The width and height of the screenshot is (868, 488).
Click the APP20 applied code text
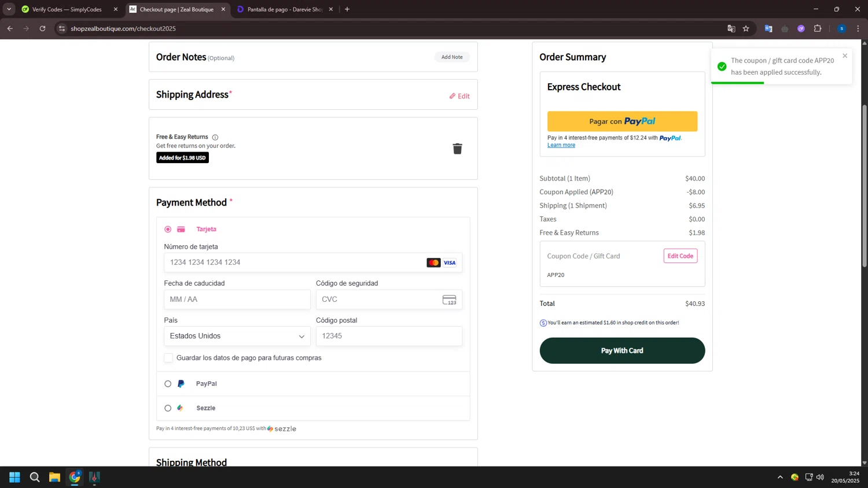point(556,275)
